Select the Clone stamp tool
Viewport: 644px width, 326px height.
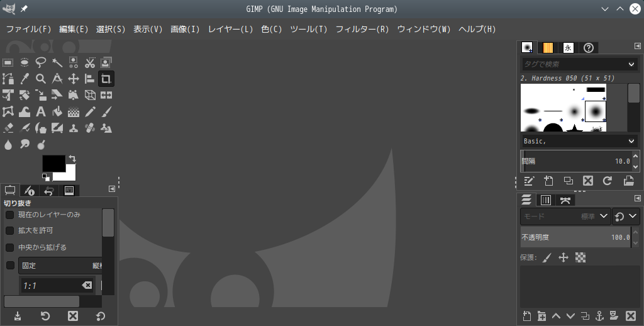coord(74,128)
